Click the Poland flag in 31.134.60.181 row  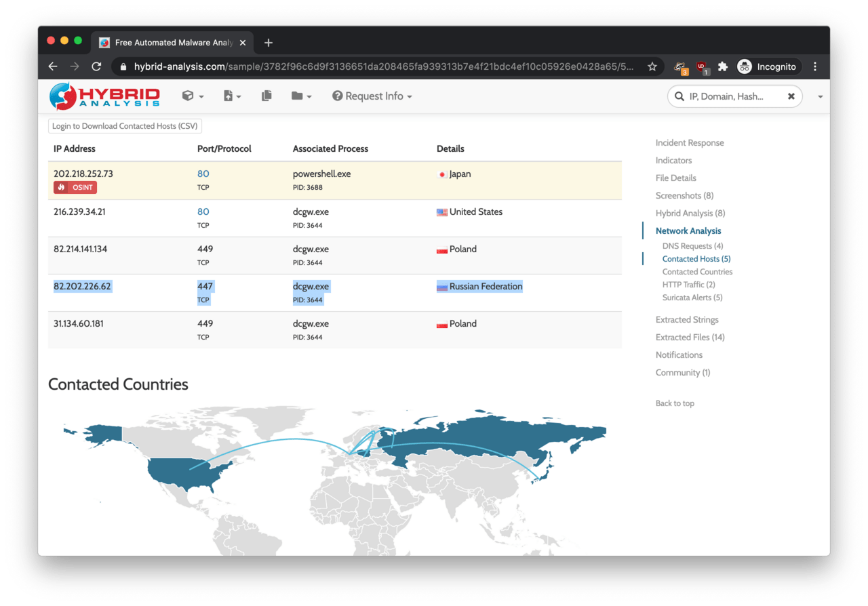(x=442, y=324)
